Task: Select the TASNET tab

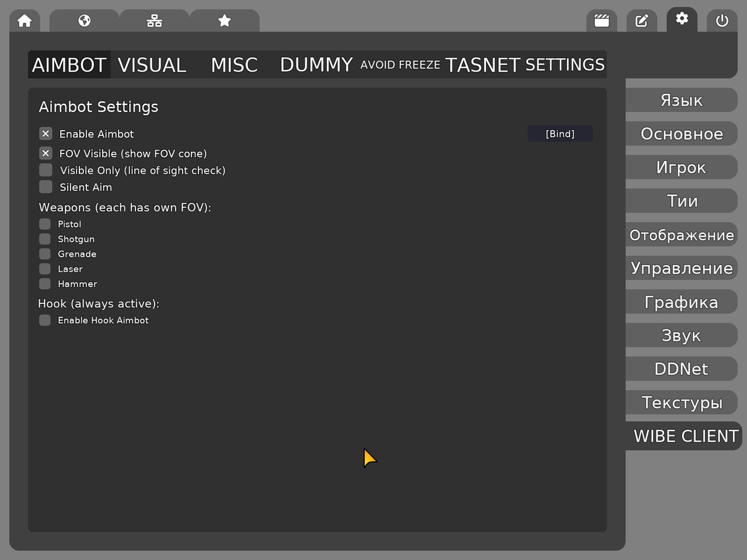Action: [x=483, y=65]
